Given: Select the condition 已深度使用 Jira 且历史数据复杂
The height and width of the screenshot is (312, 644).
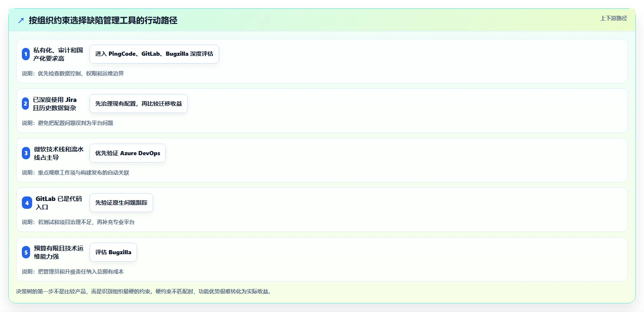Looking at the screenshot, I should [x=55, y=104].
